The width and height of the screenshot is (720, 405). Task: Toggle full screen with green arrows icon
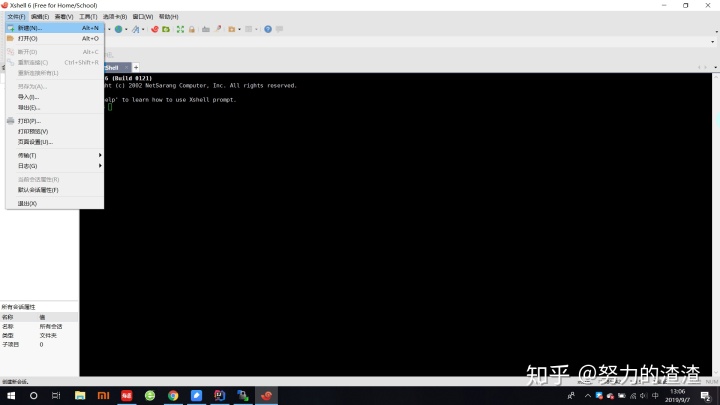click(180, 29)
